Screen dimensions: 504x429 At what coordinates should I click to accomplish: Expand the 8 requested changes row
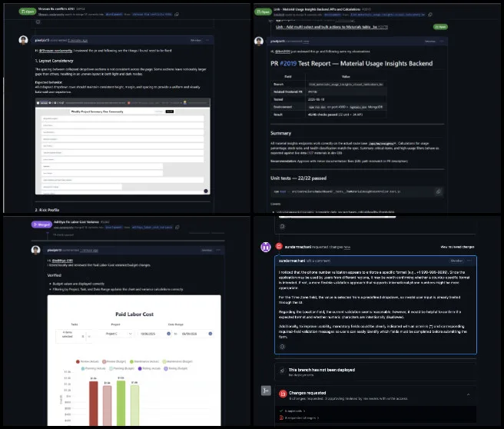(x=300, y=417)
